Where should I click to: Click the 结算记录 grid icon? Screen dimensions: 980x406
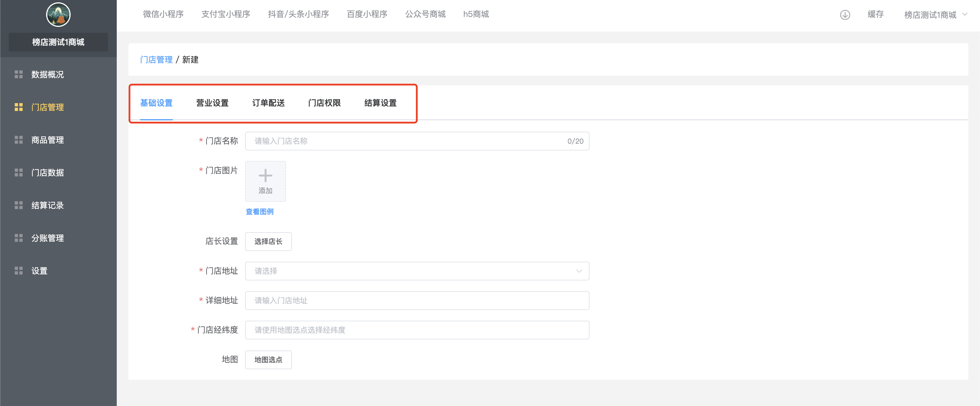click(x=19, y=205)
